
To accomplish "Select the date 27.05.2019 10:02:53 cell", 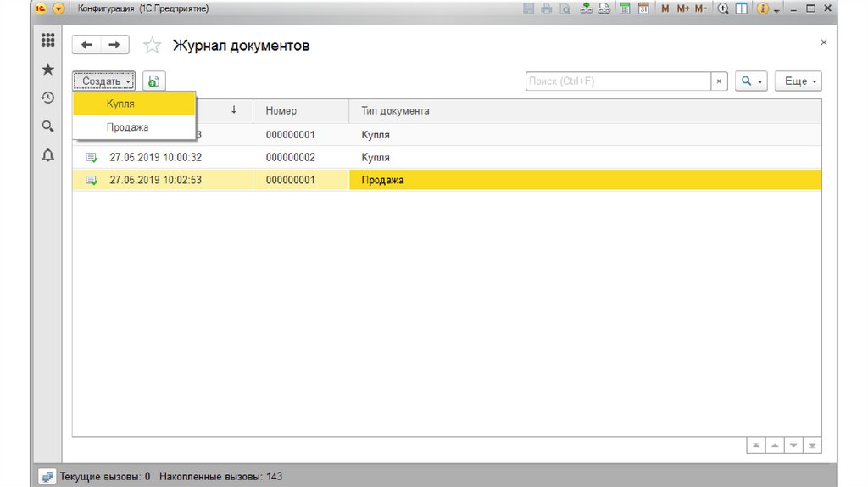I will pos(156,180).
